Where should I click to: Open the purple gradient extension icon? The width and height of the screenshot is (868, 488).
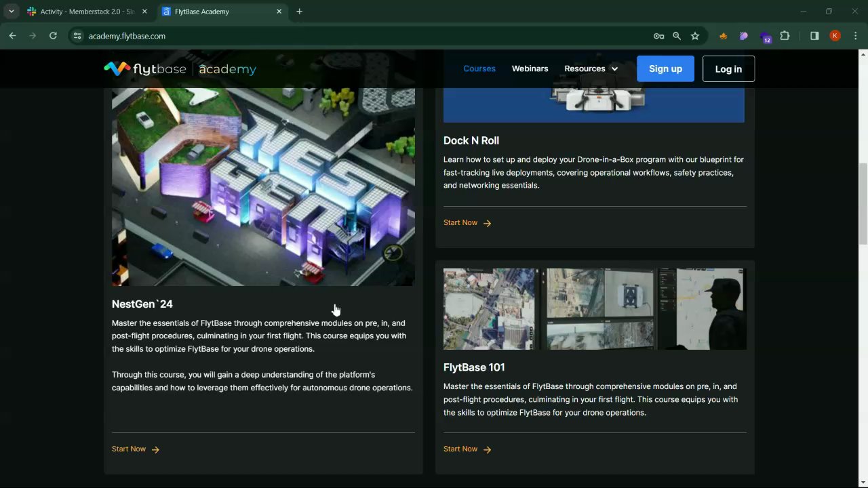744,36
